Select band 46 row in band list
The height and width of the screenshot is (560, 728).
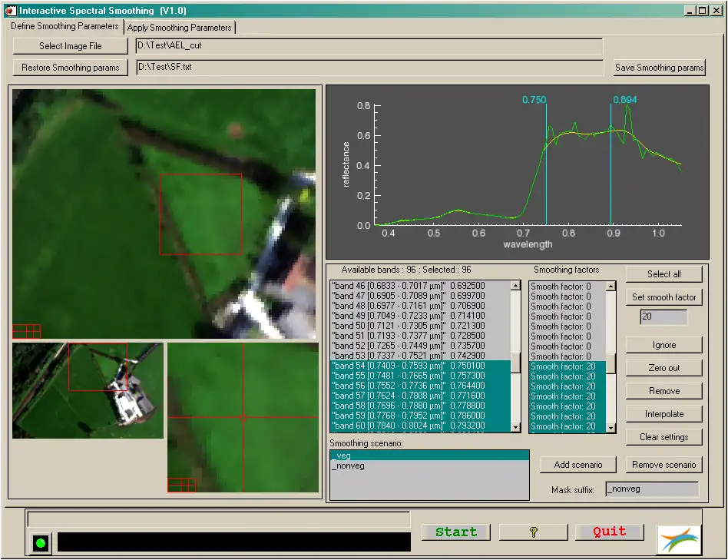click(421, 286)
